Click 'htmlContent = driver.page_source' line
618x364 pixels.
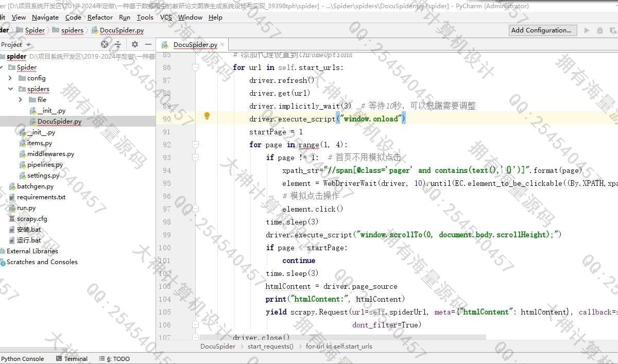click(332, 286)
